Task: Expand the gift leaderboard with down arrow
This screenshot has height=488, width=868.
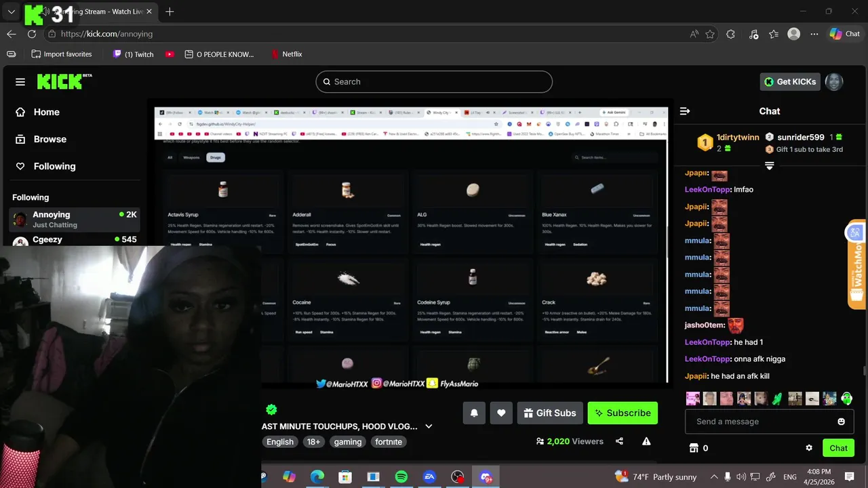Action: pyautogui.click(x=769, y=165)
